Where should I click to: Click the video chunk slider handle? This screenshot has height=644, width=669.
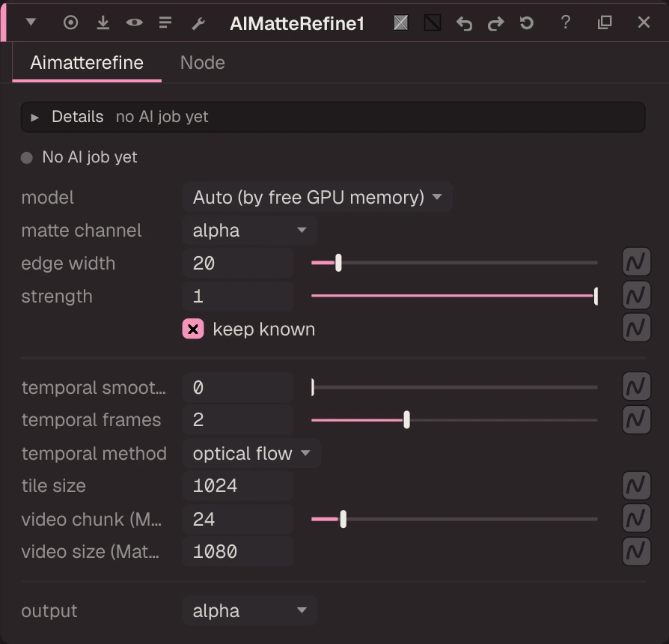343,519
